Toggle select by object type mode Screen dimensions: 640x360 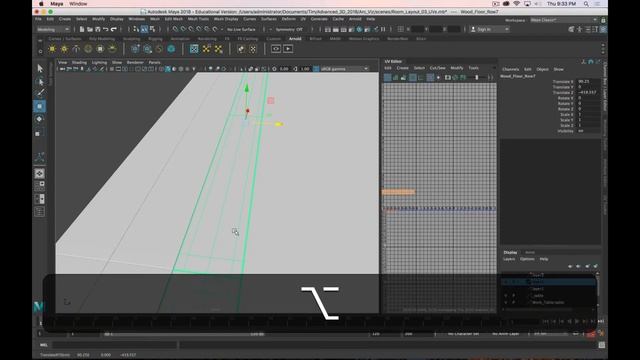144,29
